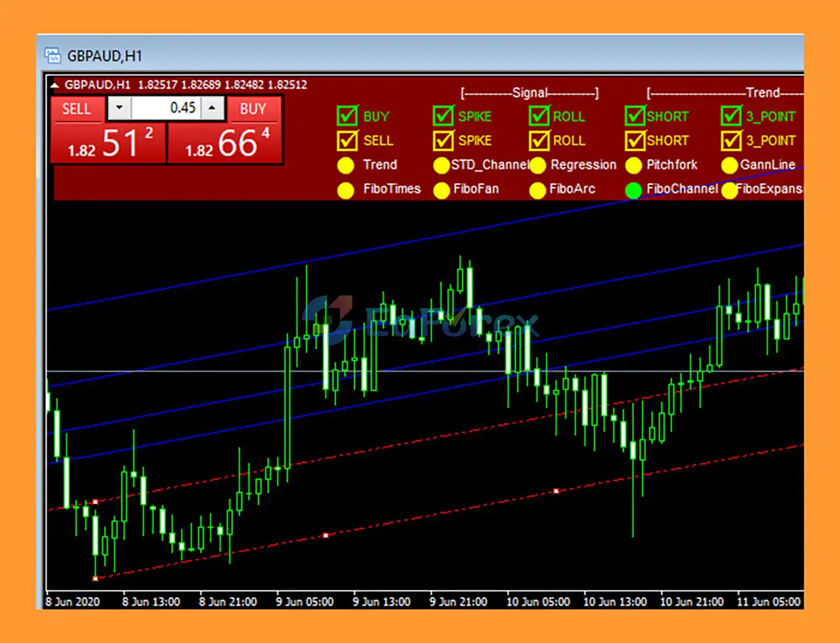The width and height of the screenshot is (840, 643).
Task: Toggle the green ROLL checkbox
Action: pos(539,116)
